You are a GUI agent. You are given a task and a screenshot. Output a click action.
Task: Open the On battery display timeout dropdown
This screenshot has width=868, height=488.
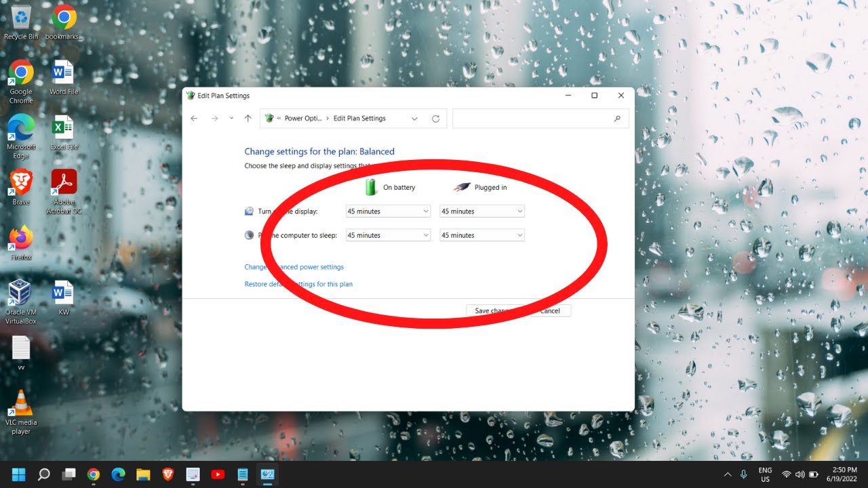click(388, 211)
